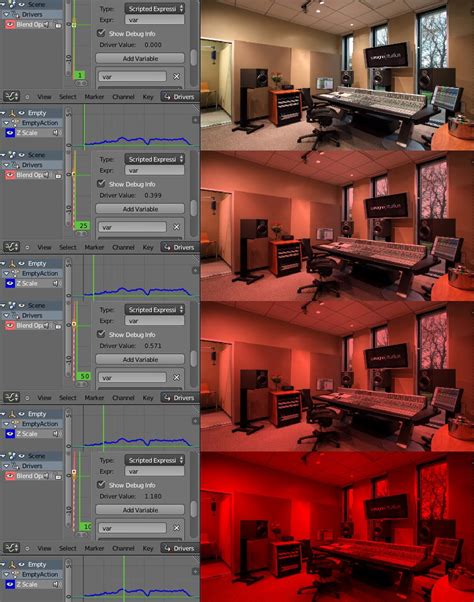This screenshot has height=602, width=474.
Task: Open Key menu in frame 25 header
Action: pyautogui.click(x=148, y=247)
